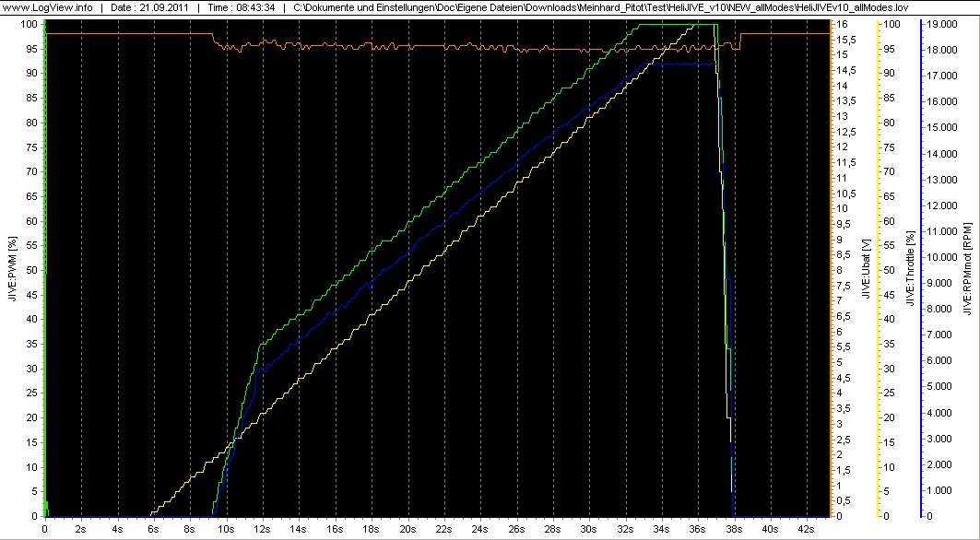Click 25 on the PWM axis
The width and height of the screenshot is (980, 540).
[x=34, y=393]
